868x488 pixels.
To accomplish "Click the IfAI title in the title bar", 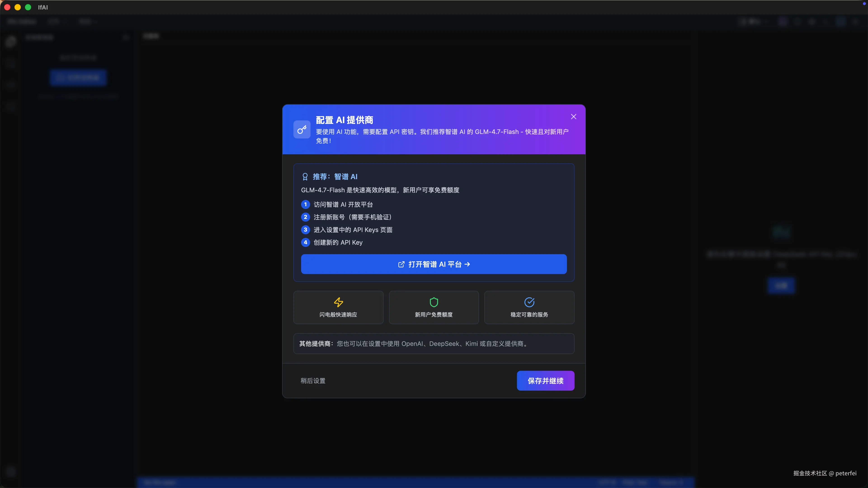I will pyautogui.click(x=43, y=7).
